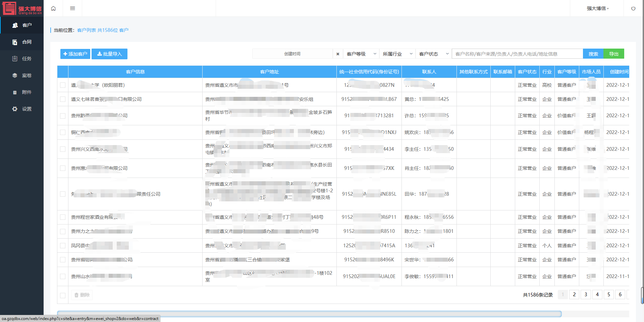Click the blue 搜索 button
The image size is (644, 322).
[x=593, y=54]
